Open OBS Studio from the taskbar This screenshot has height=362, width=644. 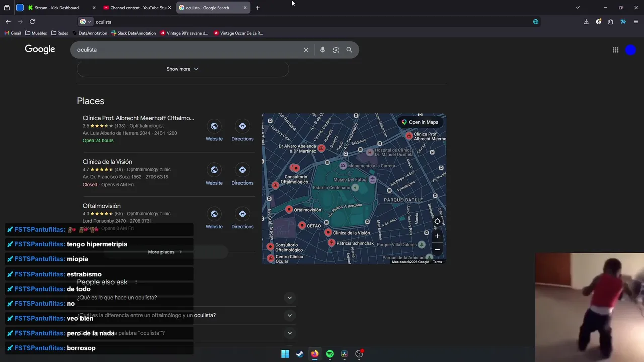click(x=359, y=354)
